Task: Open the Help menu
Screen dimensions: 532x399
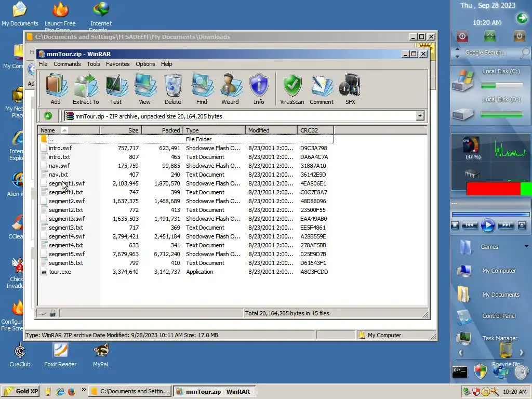Action: [166, 64]
